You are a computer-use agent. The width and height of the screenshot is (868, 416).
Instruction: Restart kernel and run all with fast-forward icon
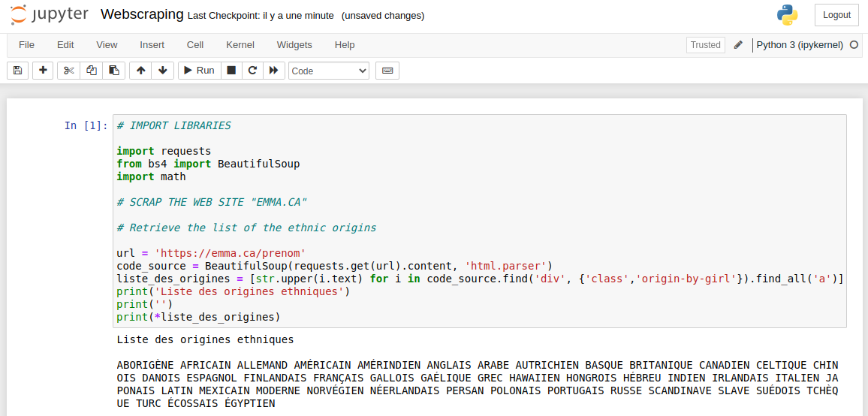click(x=273, y=71)
